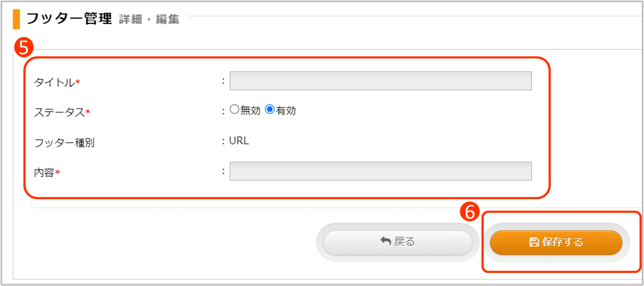This screenshot has height=286, width=644.
Task: Select the 無効 radio button
Action: click(234, 111)
